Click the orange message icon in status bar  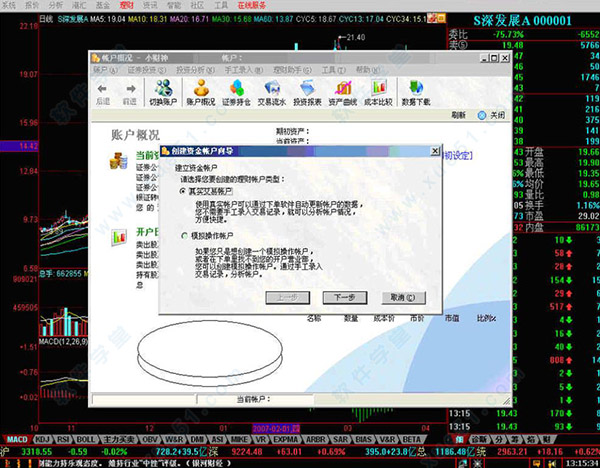pos(537,463)
